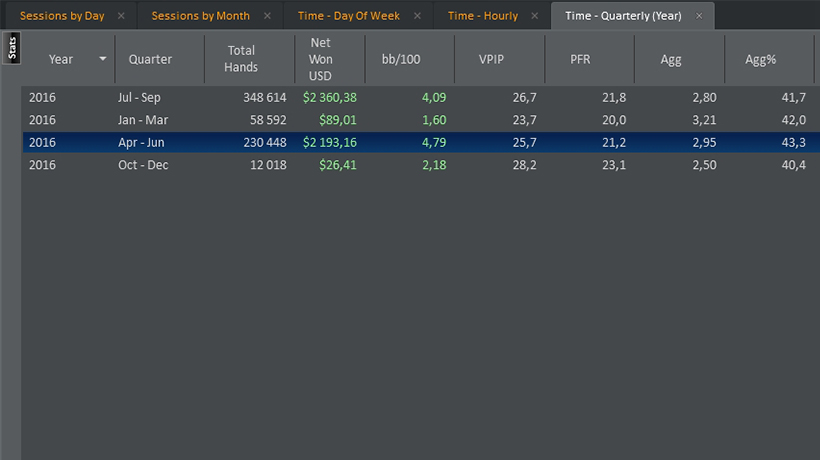Expand the Year column sort dropdown arrow

coord(103,59)
